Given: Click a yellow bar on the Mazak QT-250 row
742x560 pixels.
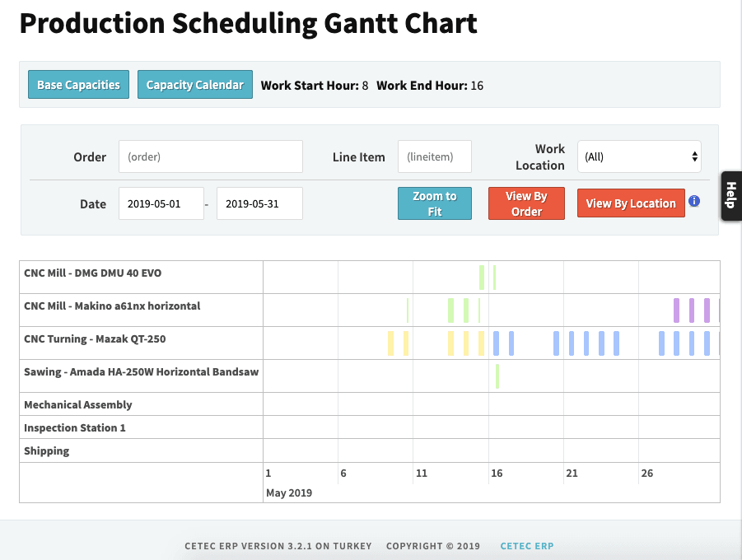Looking at the screenshot, I should click(x=391, y=343).
